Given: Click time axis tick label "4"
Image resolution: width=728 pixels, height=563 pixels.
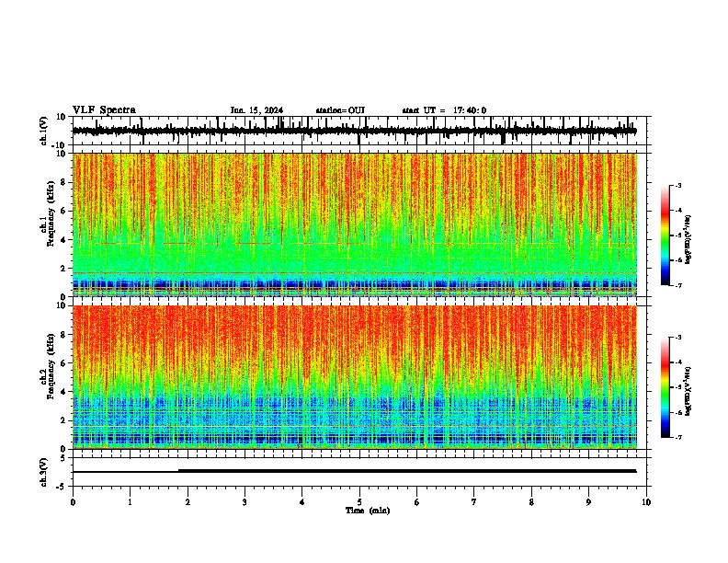Looking at the screenshot, I should click(x=302, y=502).
